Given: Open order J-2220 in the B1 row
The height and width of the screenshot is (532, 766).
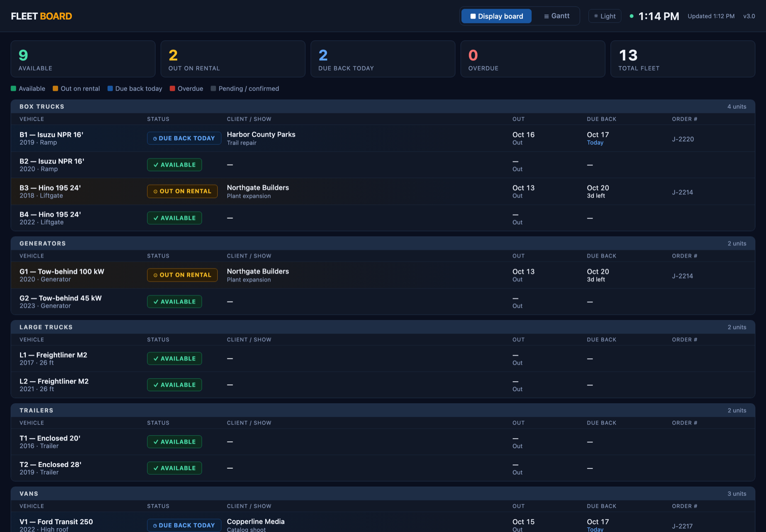Looking at the screenshot, I should coord(683,139).
